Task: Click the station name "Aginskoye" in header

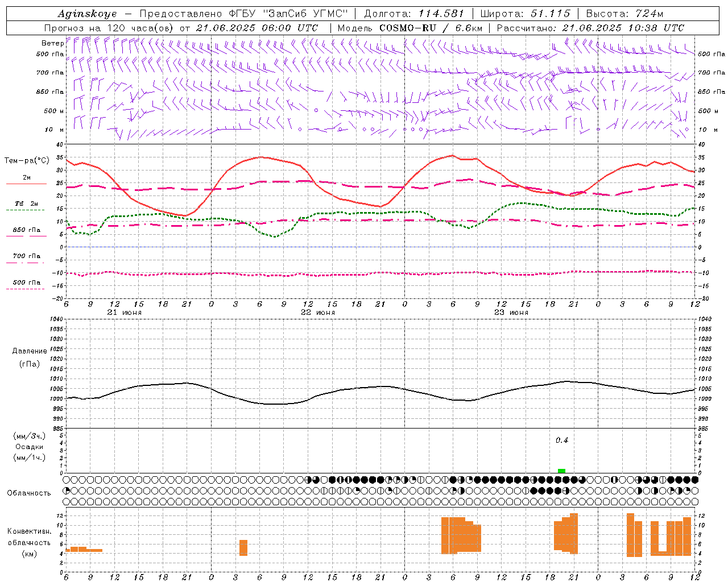Action: click(x=87, y=14)
